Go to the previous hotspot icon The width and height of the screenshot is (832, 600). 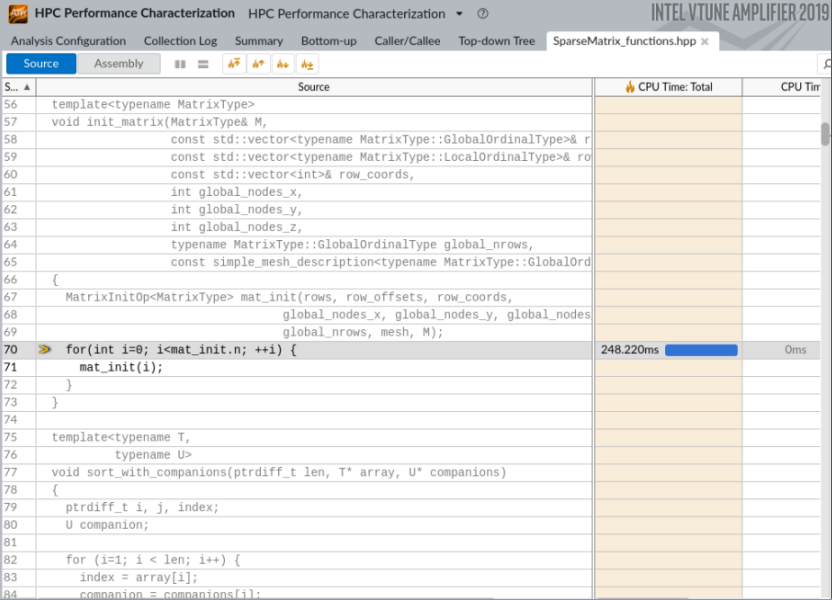258,64
